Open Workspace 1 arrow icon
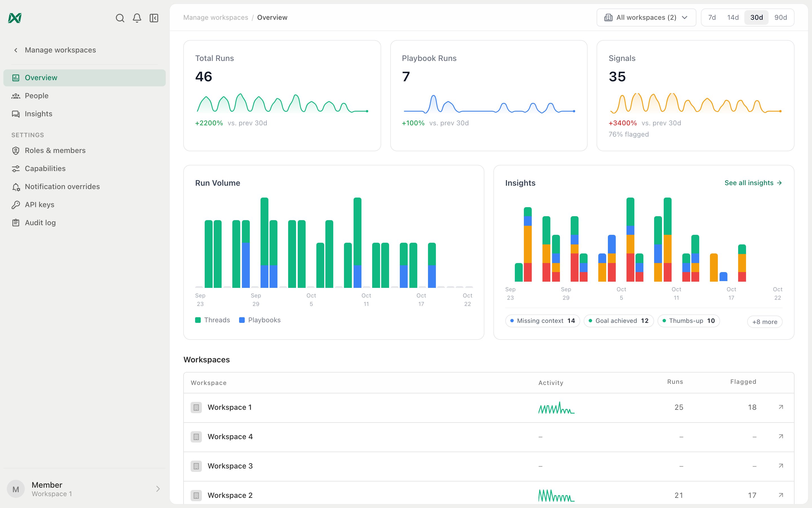812x508 pixels. coord(781,407)
